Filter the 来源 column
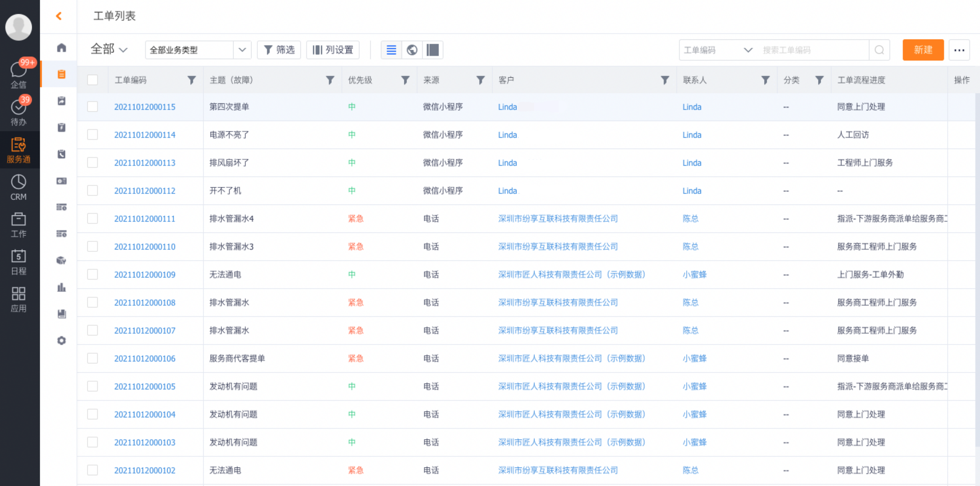The height and width of the screenshot is (486, 980). pyautogui.click(x=480, y=80)
